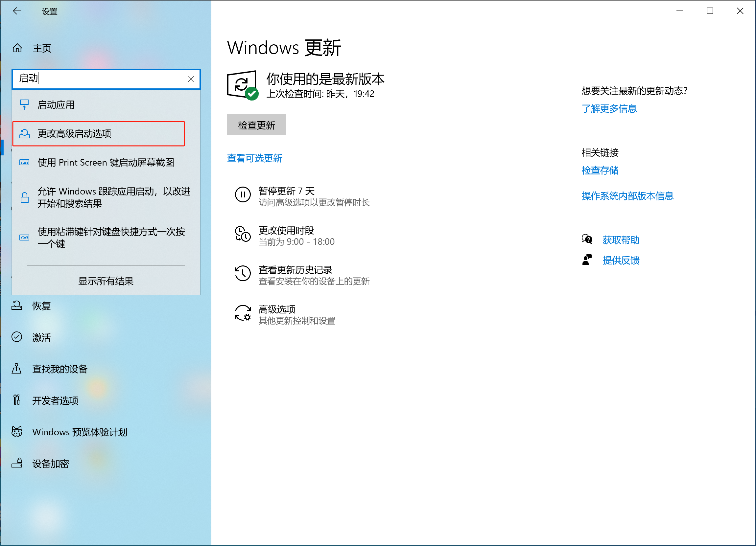Screen dimensions: 756x546
Task: Click the keyboard icon beside 粘滞键 result
Action: click(24, 238)
